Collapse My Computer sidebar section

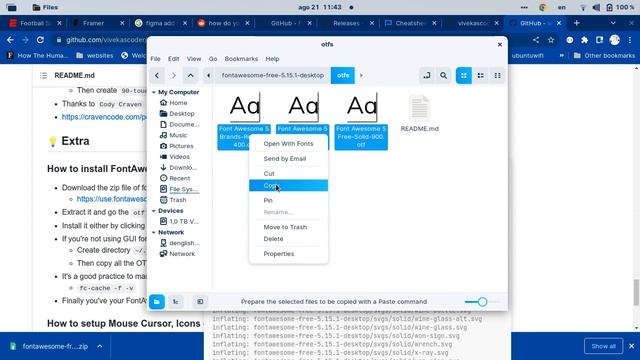[154, 92]
